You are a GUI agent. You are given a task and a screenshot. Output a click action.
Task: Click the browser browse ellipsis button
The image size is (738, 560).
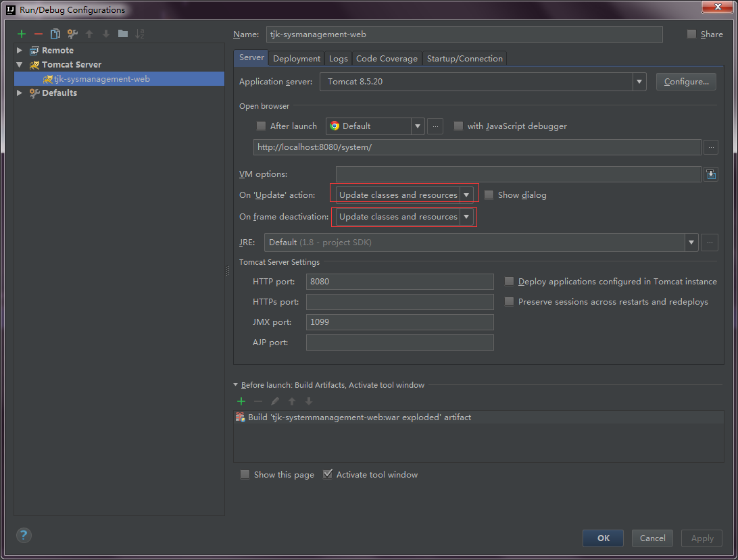pos(435,126)
